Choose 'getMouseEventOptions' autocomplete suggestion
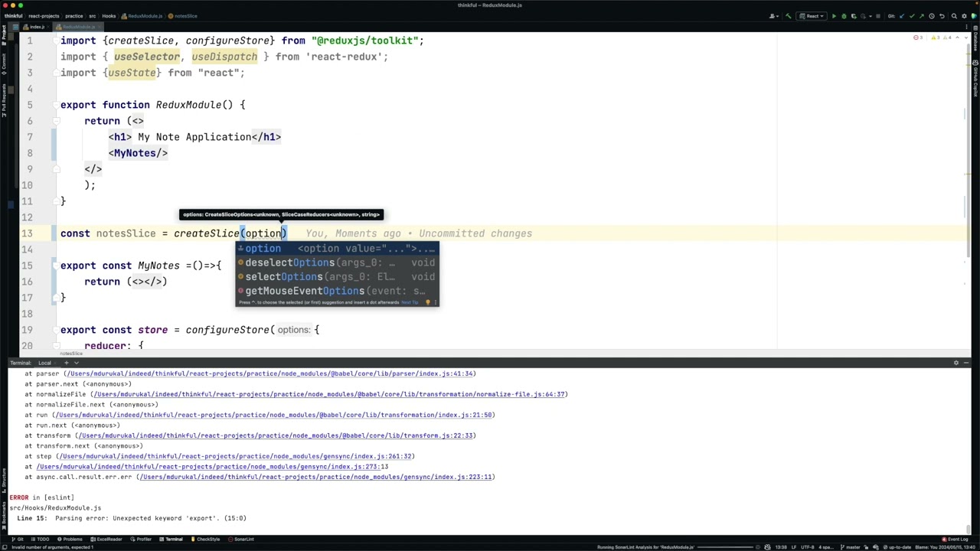This screenshot has width=980, height=551. pos(337,291)
